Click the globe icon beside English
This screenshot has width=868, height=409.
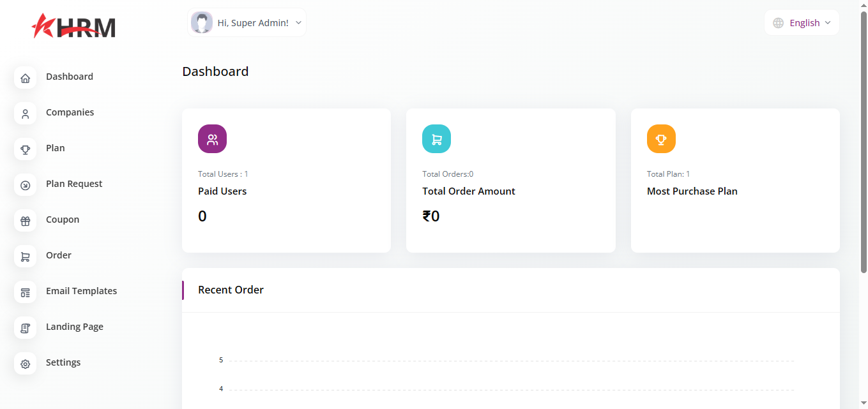coord(778,23)
